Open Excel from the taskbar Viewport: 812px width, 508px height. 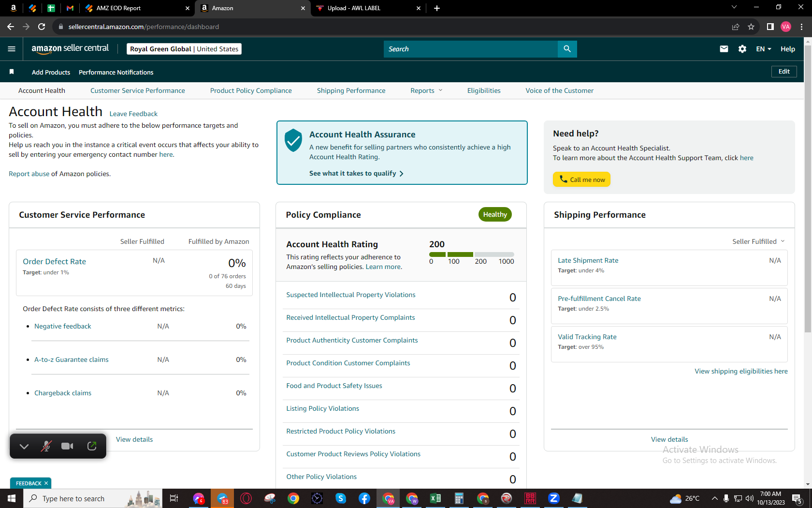pos(435,498)
